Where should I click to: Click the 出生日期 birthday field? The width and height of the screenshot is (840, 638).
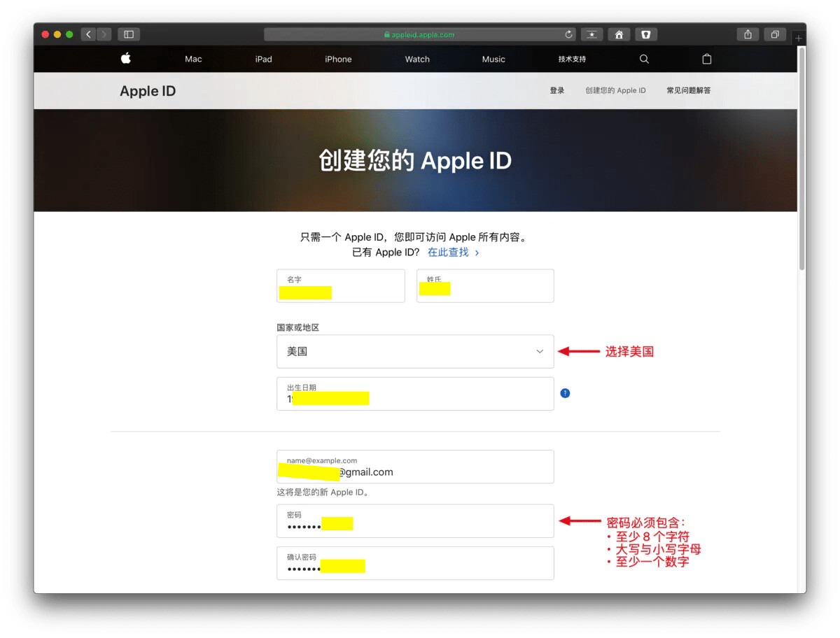pos(415,394)
